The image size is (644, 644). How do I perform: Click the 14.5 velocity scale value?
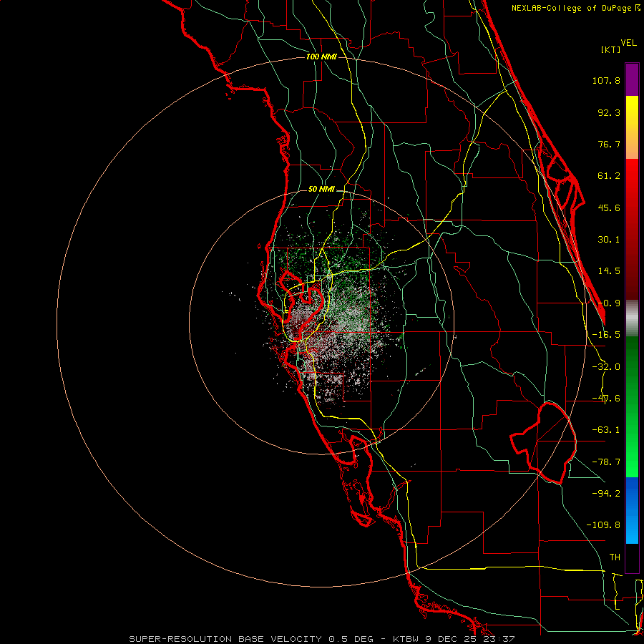[609, 271]
